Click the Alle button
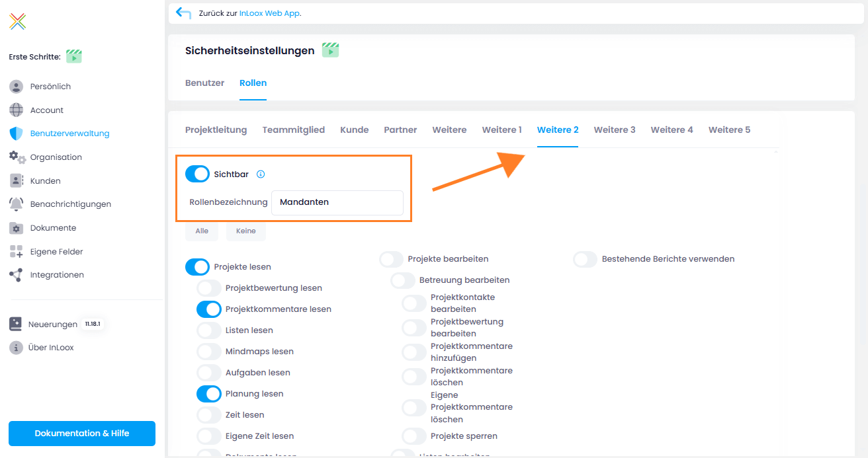The image size is (868, 458). tap(202, 231)
